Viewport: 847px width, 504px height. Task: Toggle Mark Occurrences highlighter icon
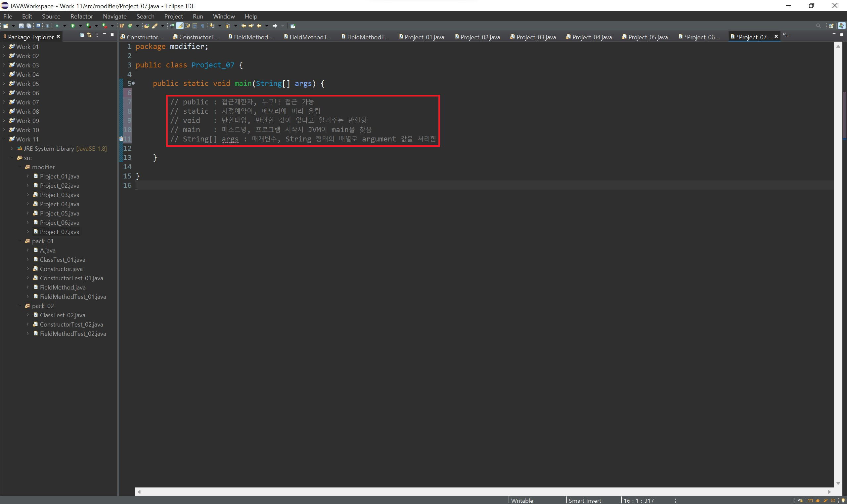click(179, 26)
